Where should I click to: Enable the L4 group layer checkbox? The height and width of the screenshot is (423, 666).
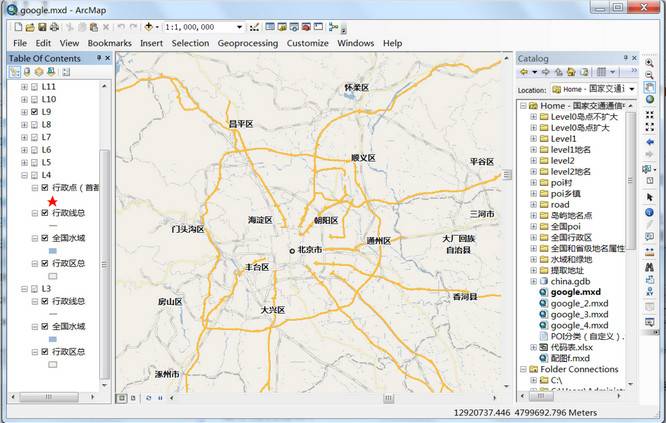click(x=34, y=175)
